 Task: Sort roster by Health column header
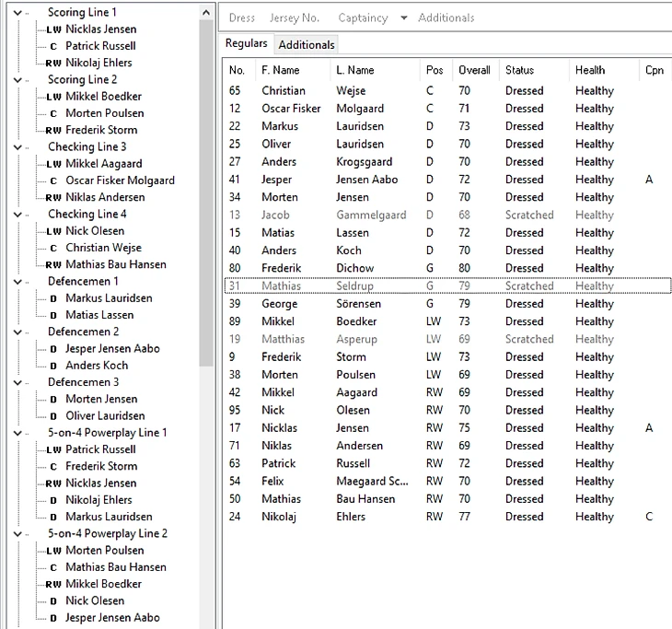point(604,70)
